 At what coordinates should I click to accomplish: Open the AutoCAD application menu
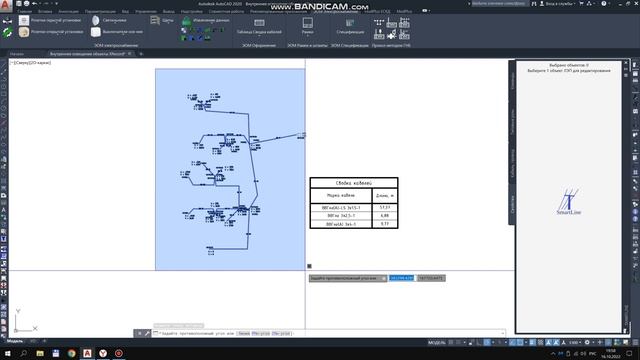(x=5, y=5)
